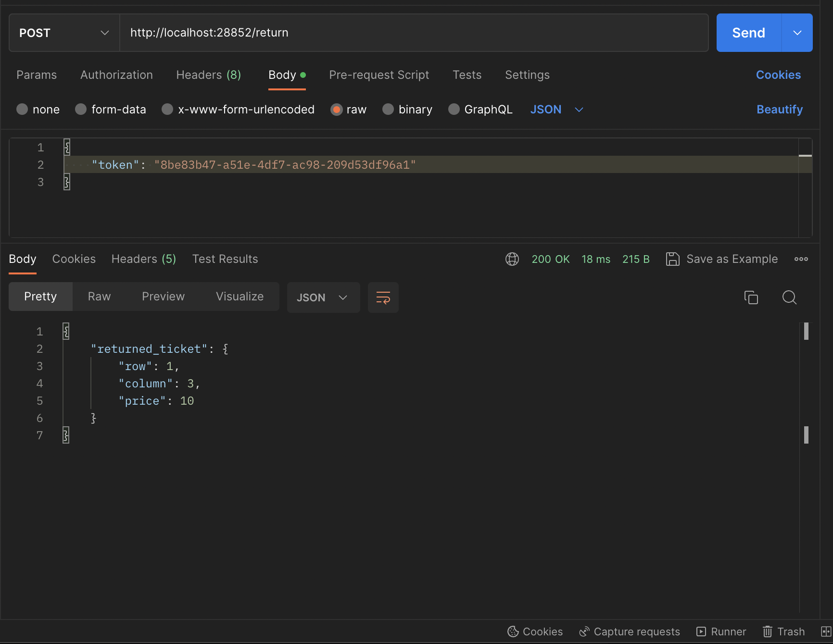Open the POST request method dropdown

click(63, 33)
